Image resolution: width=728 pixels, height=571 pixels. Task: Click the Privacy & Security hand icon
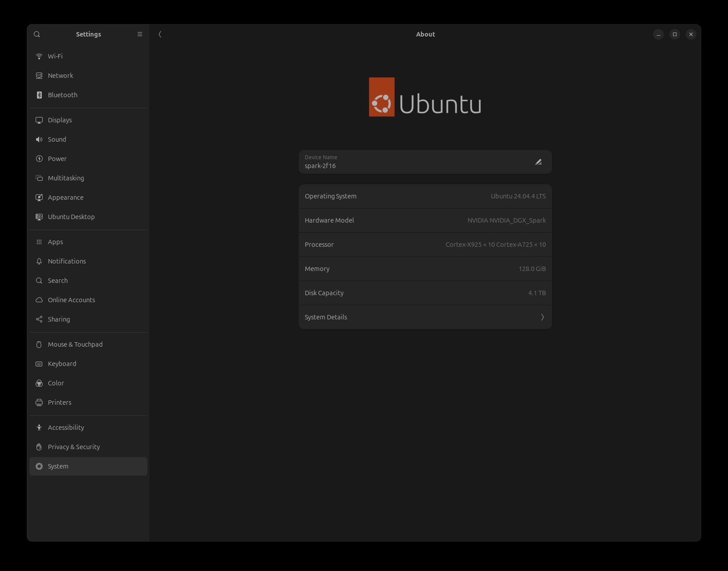pyautogui.click(x=39, y=447)
